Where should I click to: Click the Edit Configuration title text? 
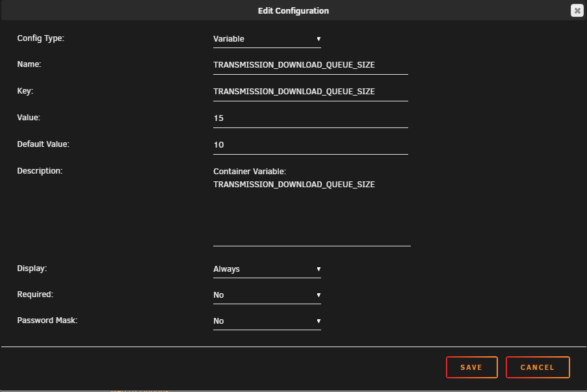(293, 11)
